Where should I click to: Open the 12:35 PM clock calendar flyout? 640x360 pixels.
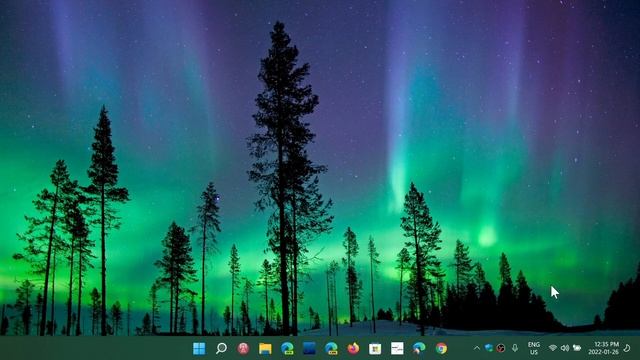coord(604,348)
